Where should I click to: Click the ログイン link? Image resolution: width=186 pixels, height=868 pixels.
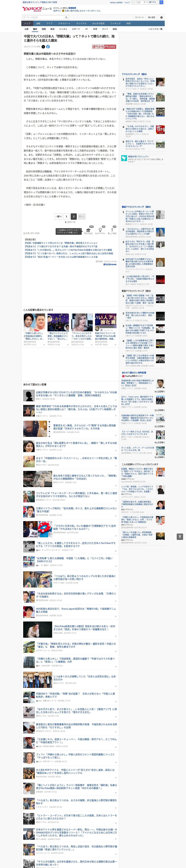click(x=57, y=11)
